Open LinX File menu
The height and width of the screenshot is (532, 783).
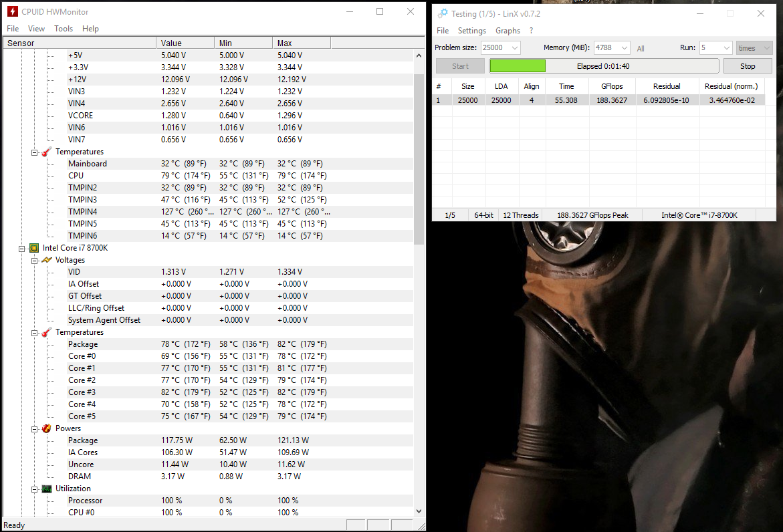(443, 31)
